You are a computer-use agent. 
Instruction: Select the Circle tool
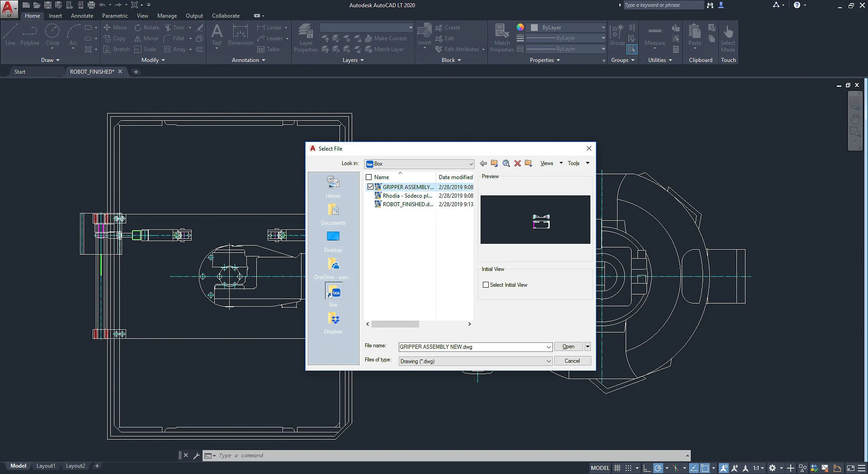52,36
